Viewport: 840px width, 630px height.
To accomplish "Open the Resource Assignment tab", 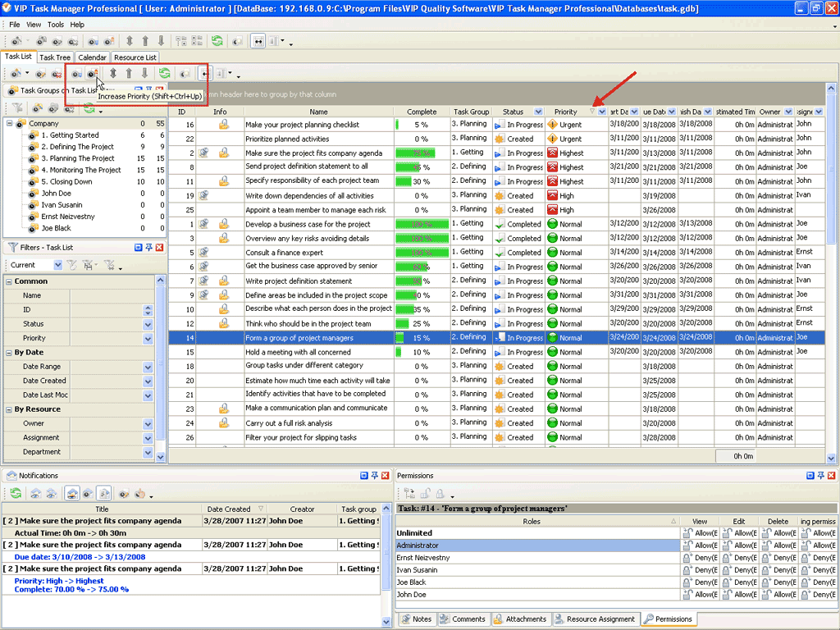I will 595,619.
